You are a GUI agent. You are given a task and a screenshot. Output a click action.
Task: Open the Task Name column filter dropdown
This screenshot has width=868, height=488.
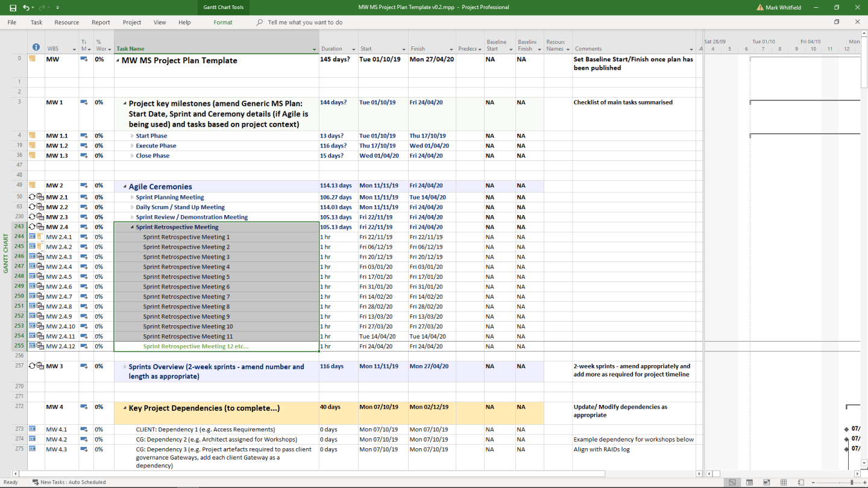click(x=314, y=49)
